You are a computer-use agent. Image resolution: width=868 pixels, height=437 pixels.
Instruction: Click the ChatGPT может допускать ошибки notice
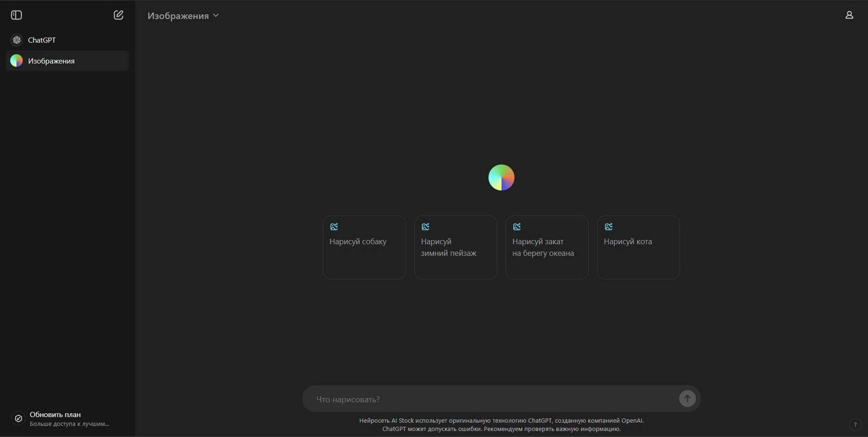[x=501, y=429]
